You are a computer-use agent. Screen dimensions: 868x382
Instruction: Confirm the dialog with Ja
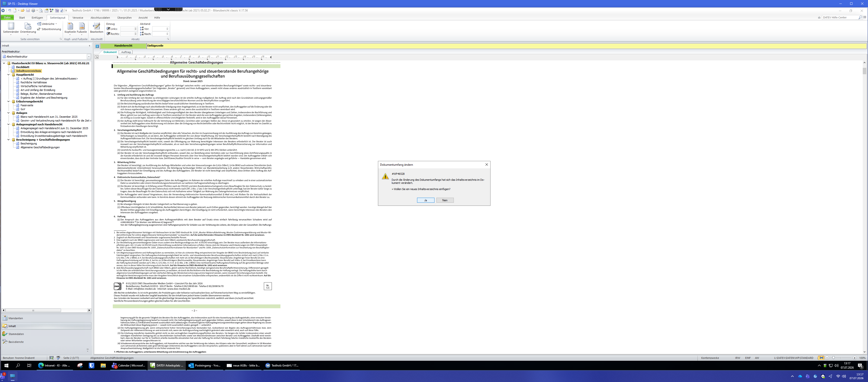pyautogui.click(x=426, y=201)
